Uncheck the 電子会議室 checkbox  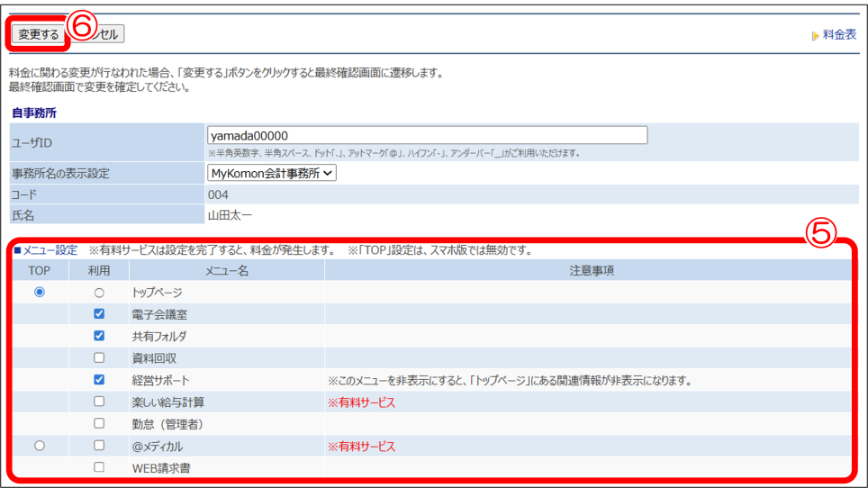[x=99, y=314]
